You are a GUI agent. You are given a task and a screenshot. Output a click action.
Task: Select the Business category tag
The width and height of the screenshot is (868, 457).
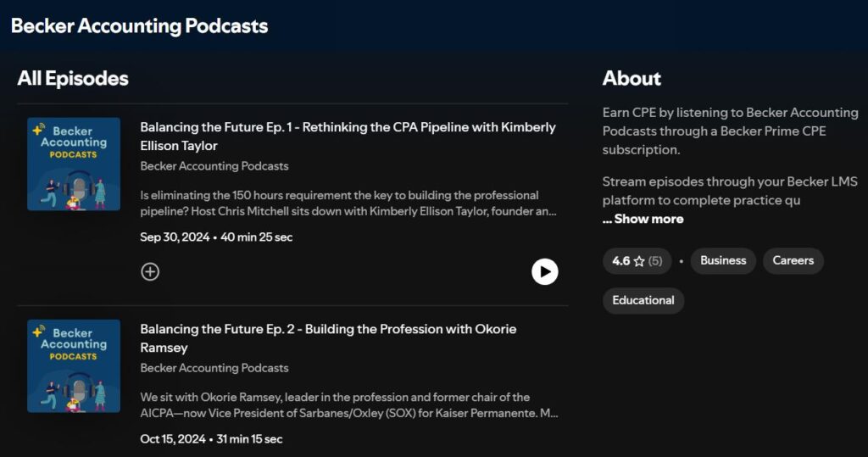[x=723, y=261]
